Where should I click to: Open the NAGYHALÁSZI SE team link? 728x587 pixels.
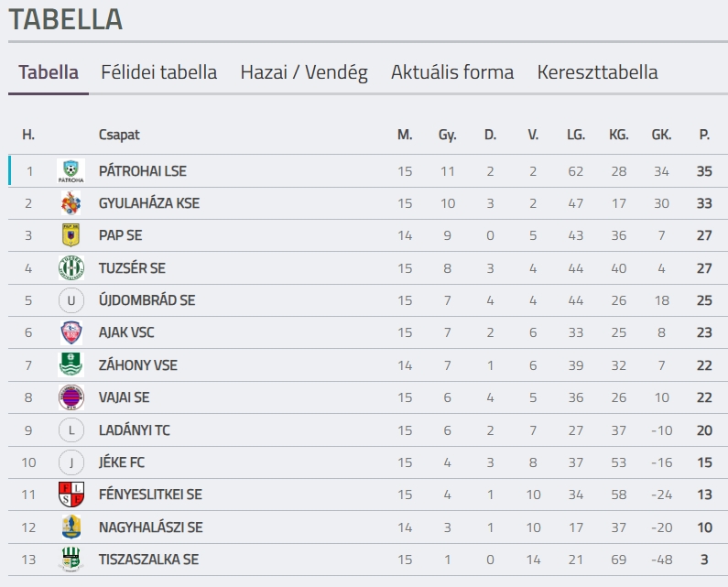151,527
